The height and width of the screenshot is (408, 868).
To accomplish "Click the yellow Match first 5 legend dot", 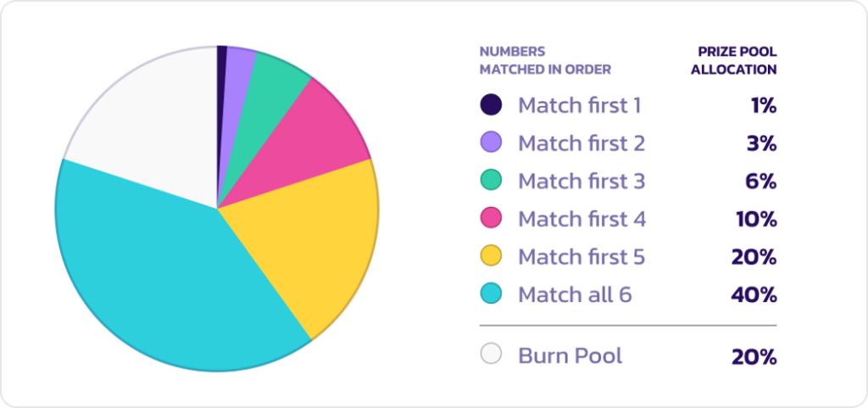I will 491,256.
